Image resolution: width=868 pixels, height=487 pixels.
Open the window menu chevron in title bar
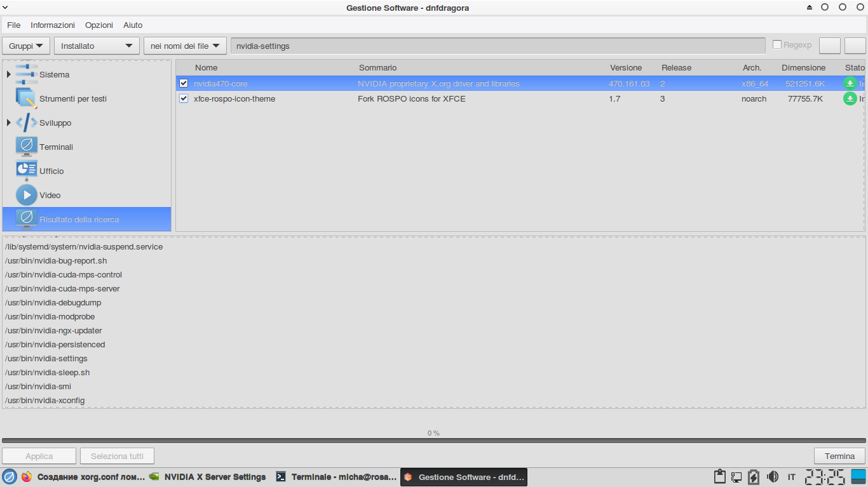tap(5, 7)
